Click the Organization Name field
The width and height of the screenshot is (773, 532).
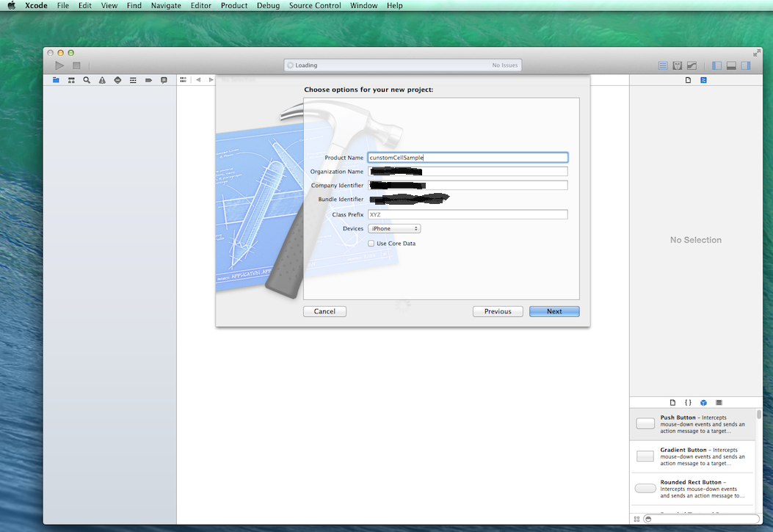pos(468,172)
